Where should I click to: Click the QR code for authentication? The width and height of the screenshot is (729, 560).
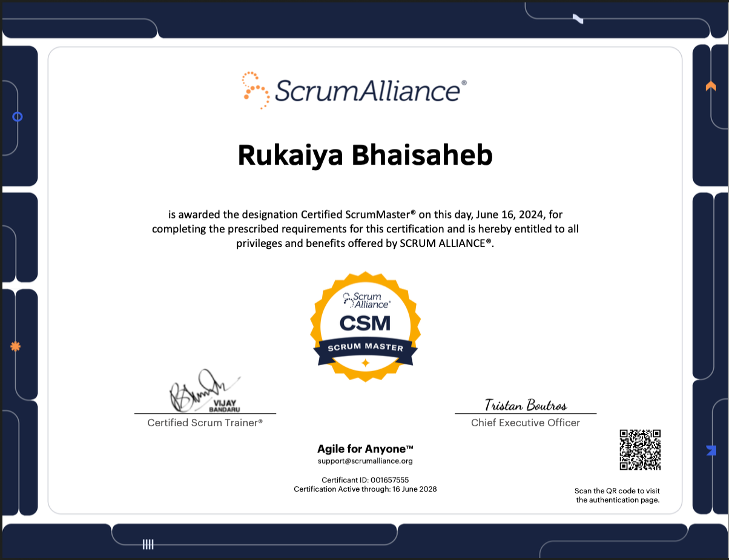pos(640,450)
